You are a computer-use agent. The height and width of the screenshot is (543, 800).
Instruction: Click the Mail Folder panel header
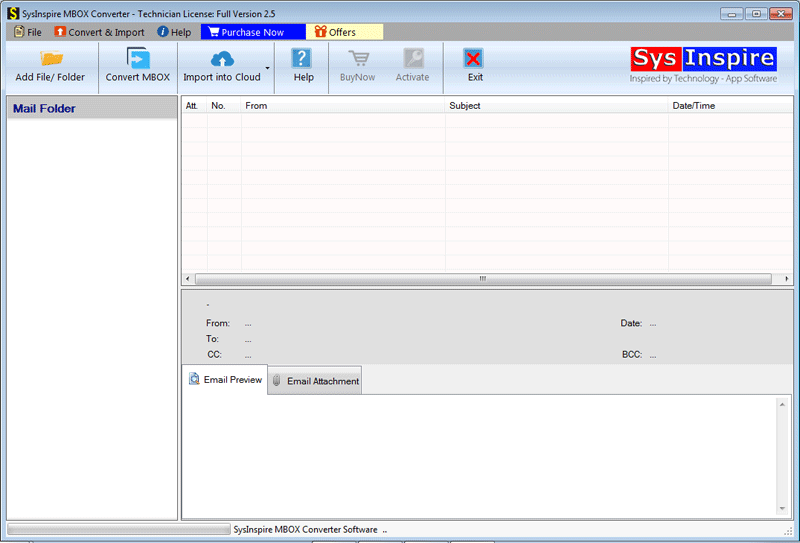92,108
